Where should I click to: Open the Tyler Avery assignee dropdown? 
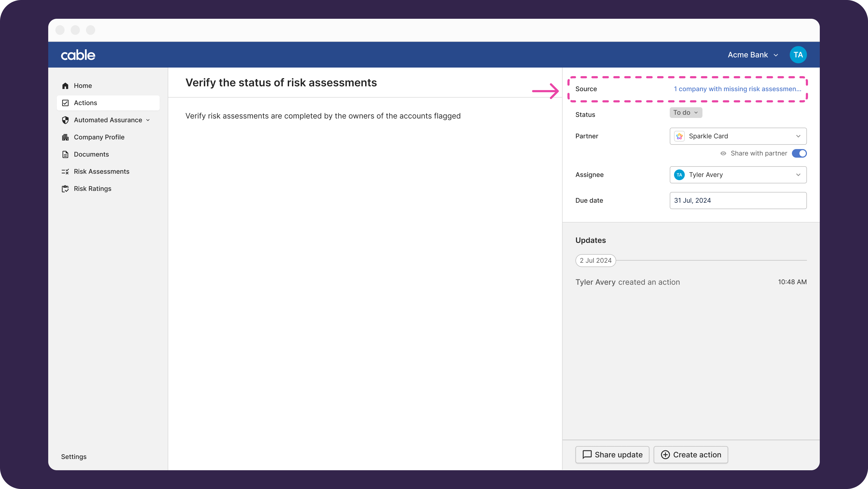pos(738,175)
